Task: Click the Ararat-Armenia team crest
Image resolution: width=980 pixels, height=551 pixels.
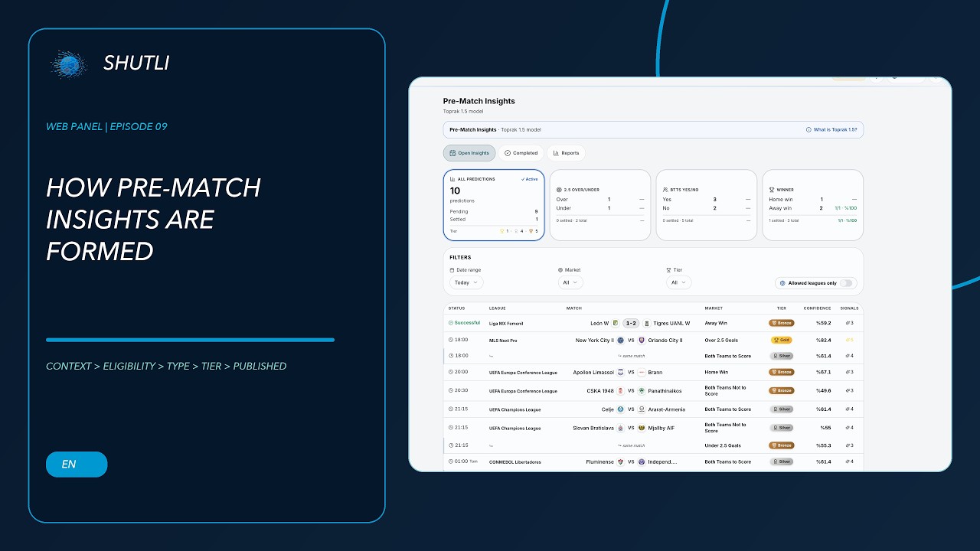Action: click(642, 409)
